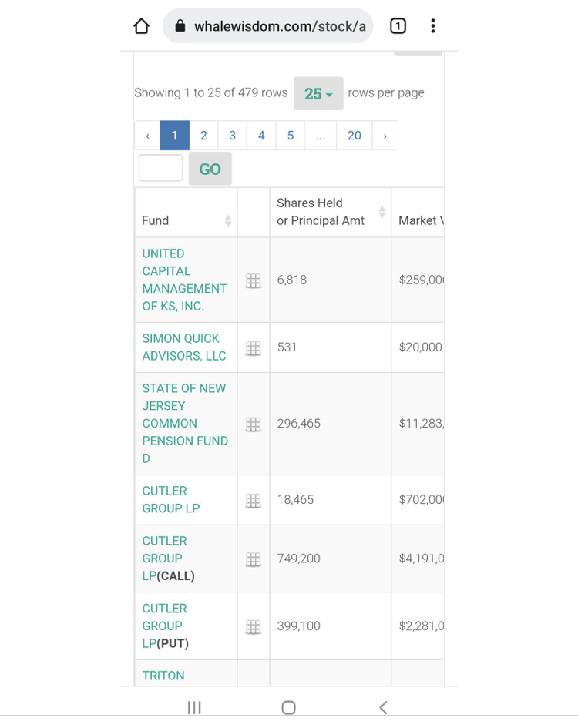The image size is (578, 728).
Task: Open grid icon for United Capital Management
Action: (253, 280)
